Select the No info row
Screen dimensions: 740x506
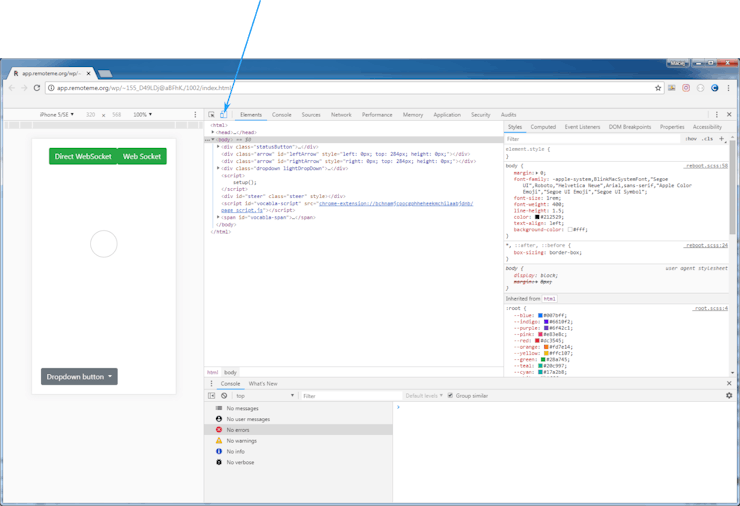[298, 452]
